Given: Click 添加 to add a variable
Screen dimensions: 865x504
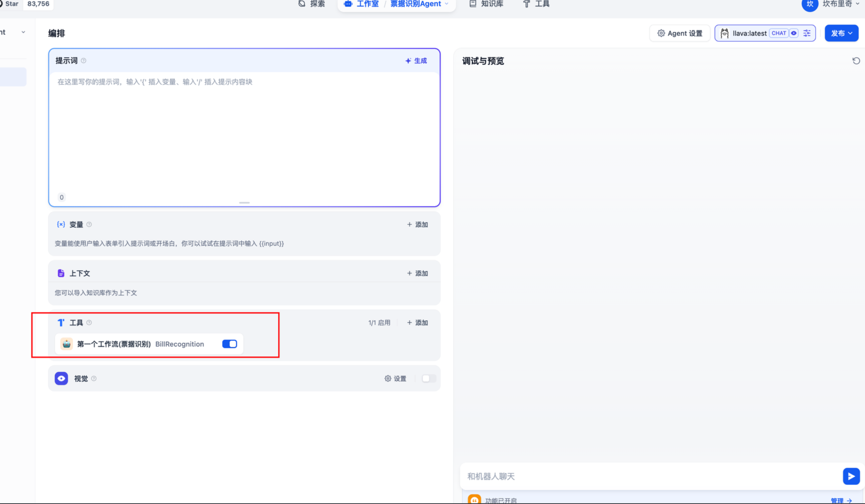Looking at the screenshot, I should pyautogui.click(x=417, y=224).
